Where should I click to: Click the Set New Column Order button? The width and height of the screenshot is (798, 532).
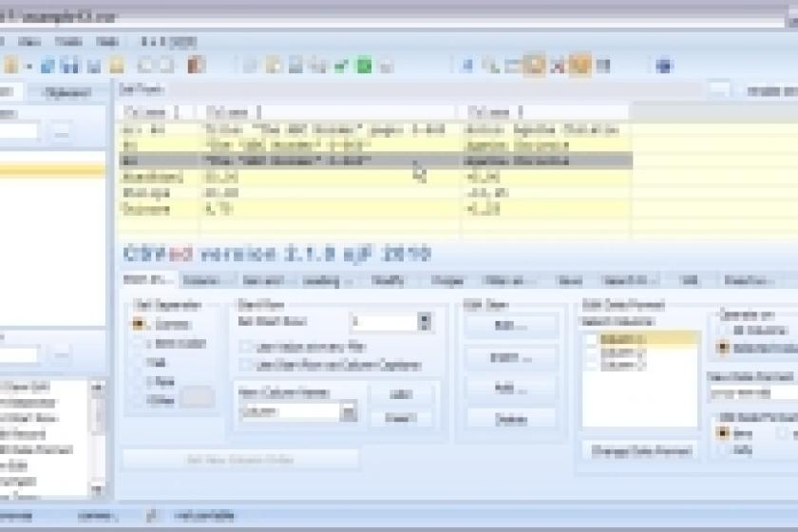240,460
